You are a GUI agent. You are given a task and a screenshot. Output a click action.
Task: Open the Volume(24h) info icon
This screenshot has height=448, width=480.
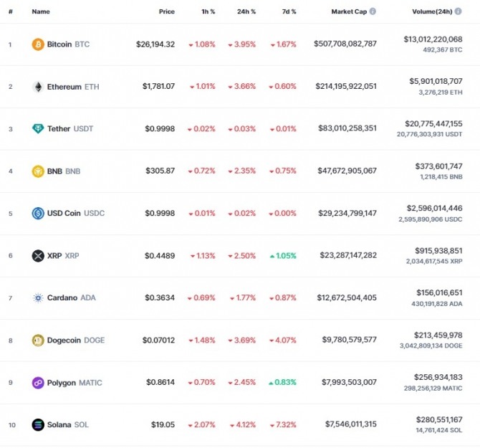click(x=458, y=11)
